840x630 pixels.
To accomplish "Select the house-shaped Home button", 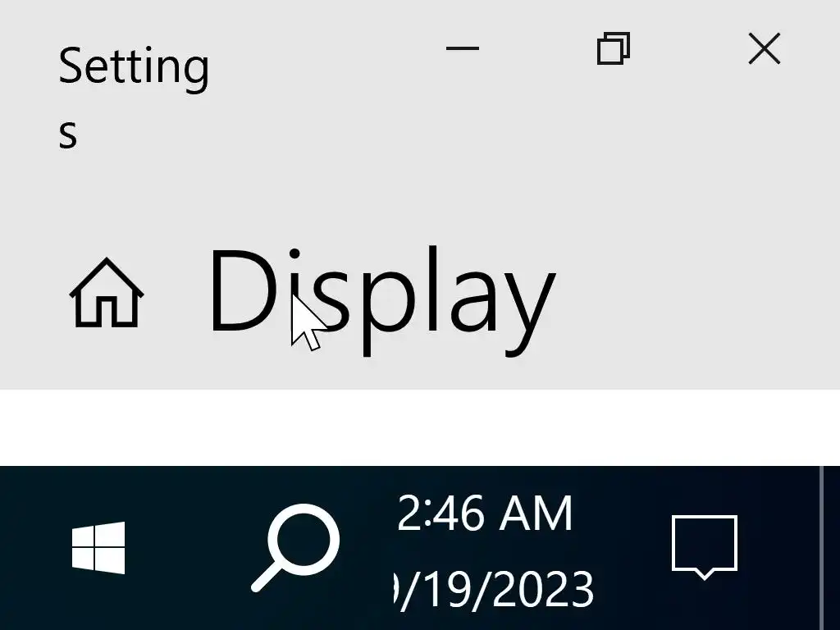I will tap(107, 293).
